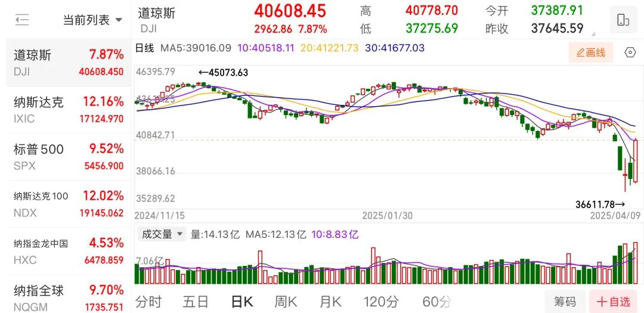This screenshot has height=313, width=644.
Task: Switch to the 60分 tab
Action: pyautogui.click(x=437, y=302)
